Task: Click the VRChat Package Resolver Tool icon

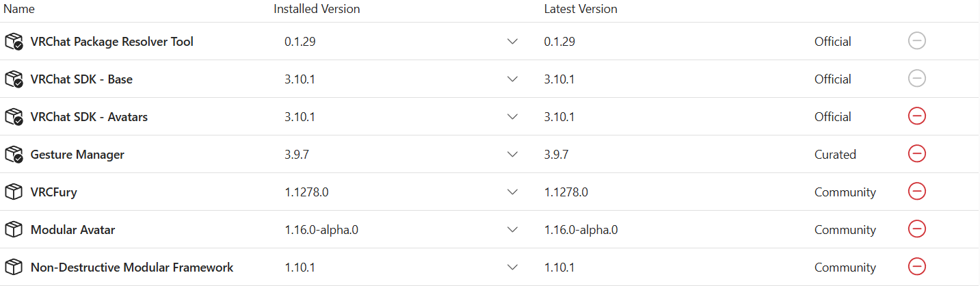Action: (x=14, y=42)
